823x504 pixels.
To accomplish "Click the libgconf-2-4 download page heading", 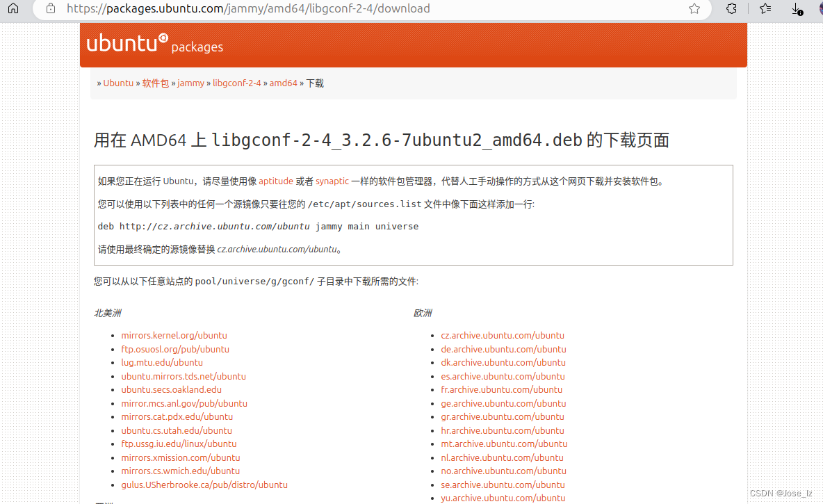I will [x=382, y=140].
